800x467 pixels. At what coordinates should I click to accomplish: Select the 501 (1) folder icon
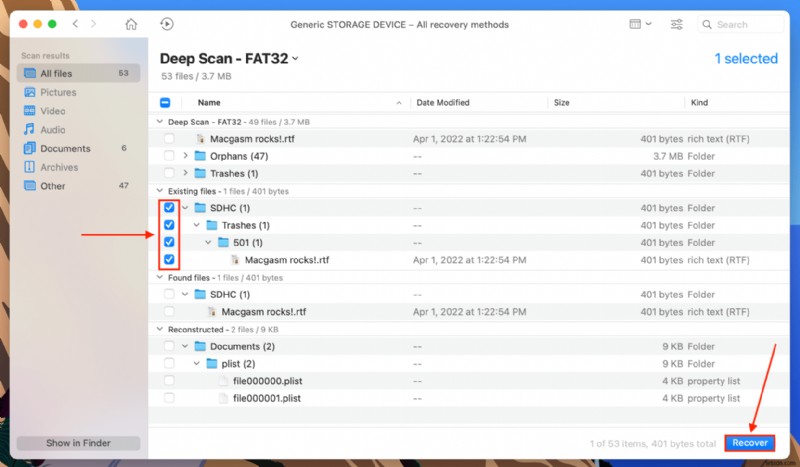coord(223,242)
